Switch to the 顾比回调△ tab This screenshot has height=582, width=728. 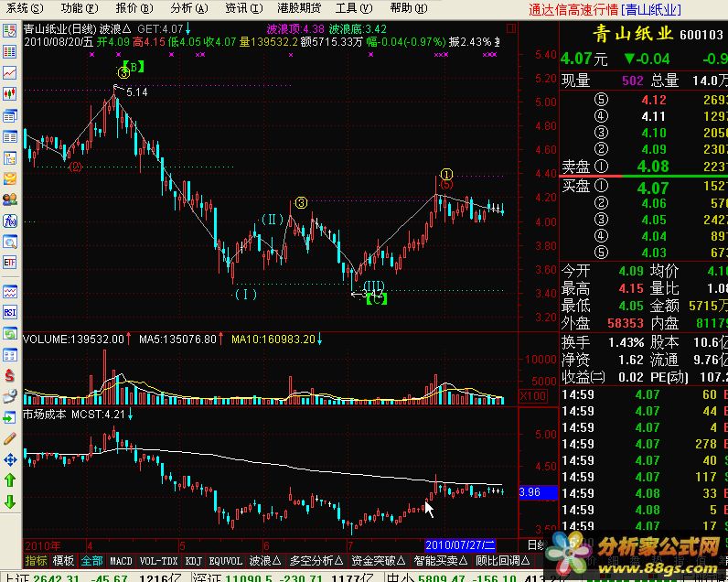503,561
